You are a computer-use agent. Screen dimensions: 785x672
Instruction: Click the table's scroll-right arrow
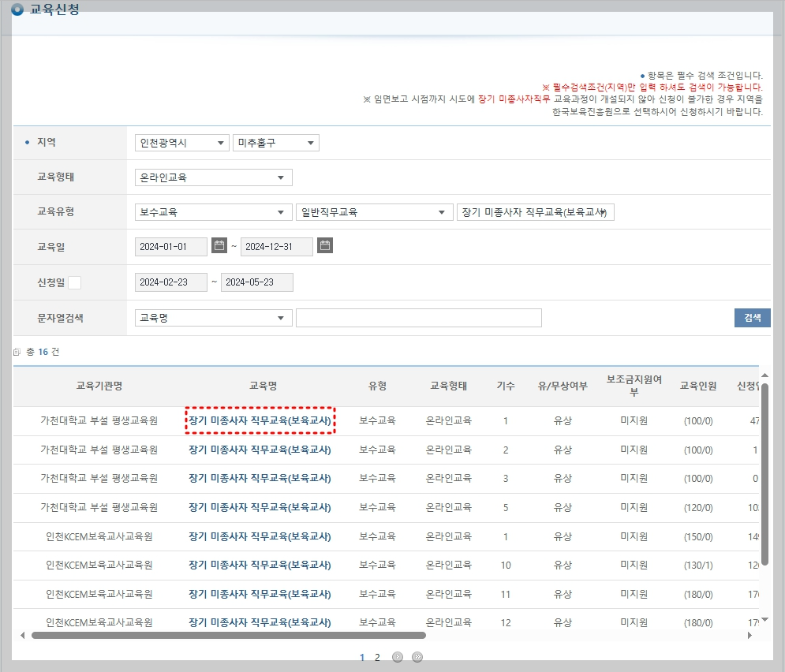tap(749, 635)
